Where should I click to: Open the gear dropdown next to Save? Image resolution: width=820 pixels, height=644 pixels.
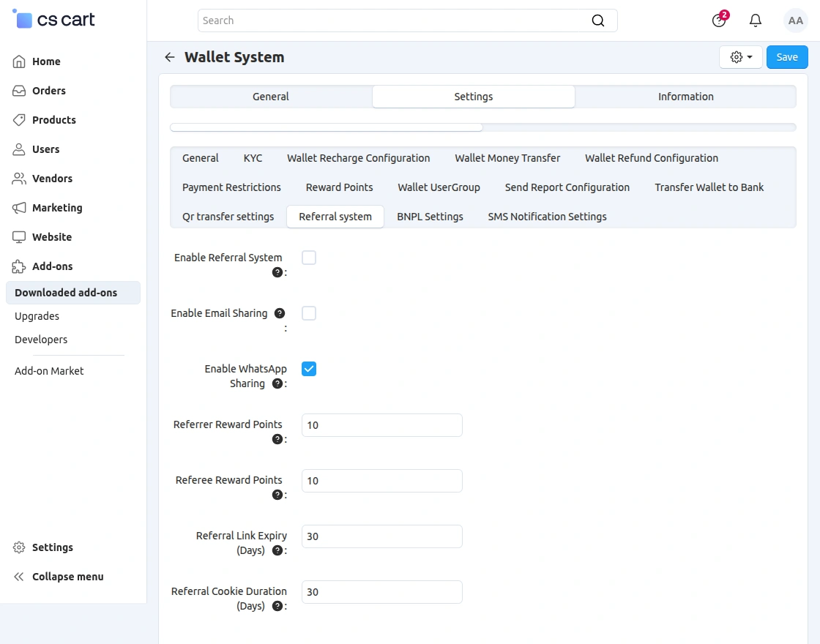coord(740,57)
